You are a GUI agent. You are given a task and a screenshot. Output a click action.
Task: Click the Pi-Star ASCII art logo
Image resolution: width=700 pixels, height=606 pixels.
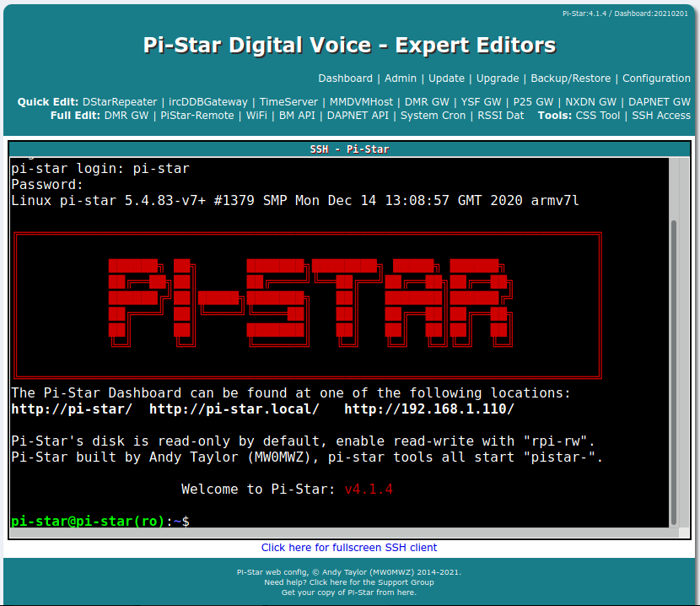(308, 306)
